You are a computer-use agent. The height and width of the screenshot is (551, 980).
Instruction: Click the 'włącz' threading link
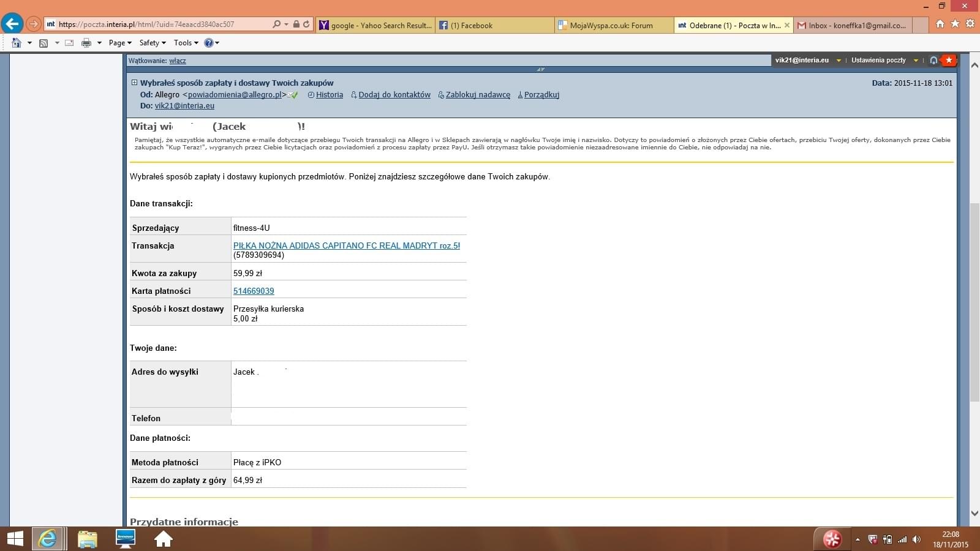[178, 61]
